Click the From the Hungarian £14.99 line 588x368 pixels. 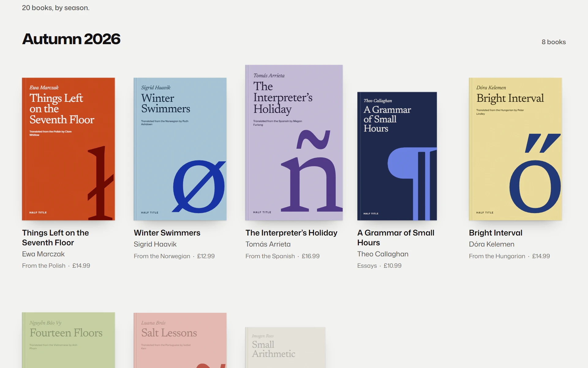[509, 256]
